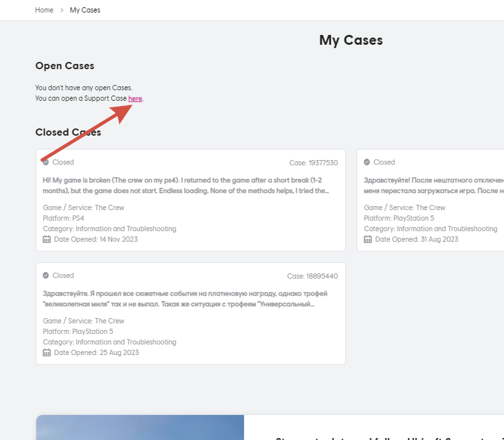Viewport: 504px width, 440px height.
Task: Click the Open Cases heading
Action: (64, 66)
